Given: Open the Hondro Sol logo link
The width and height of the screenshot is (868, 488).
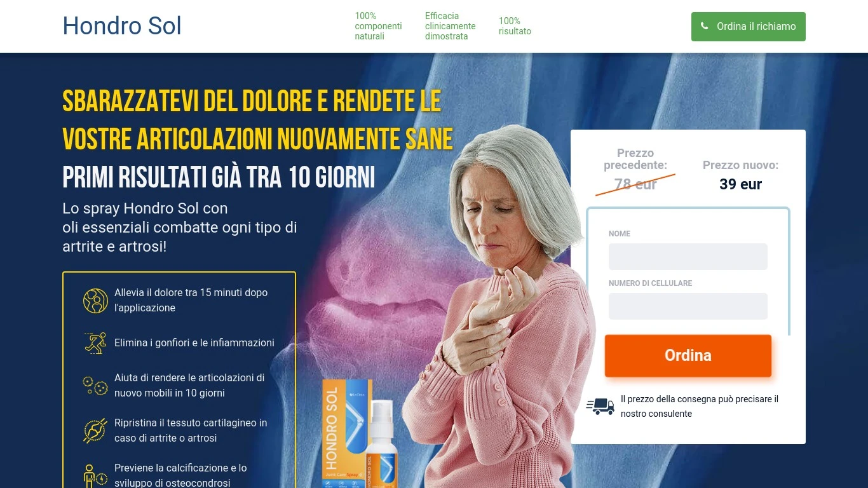Looking at the screenshot, I should click(122, 26).
